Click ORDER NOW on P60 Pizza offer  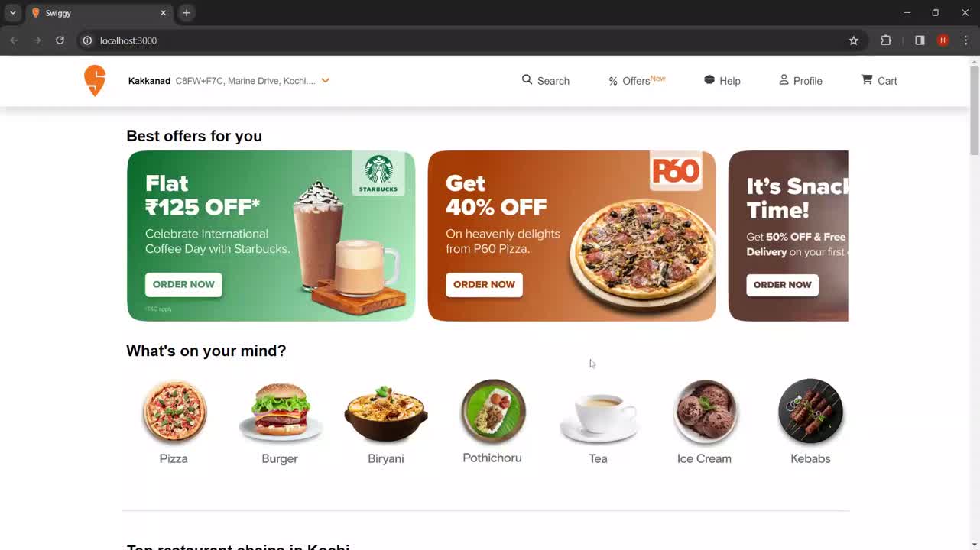click(484, 284)
